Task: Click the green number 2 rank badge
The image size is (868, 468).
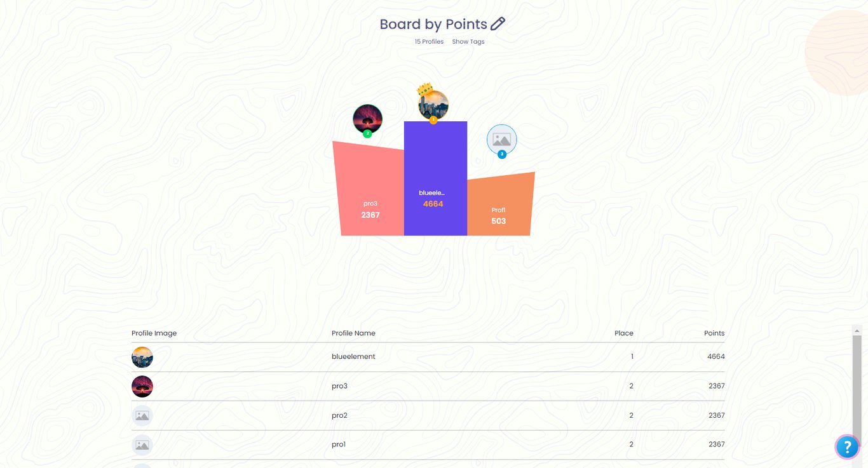Action: pos(367,133)
